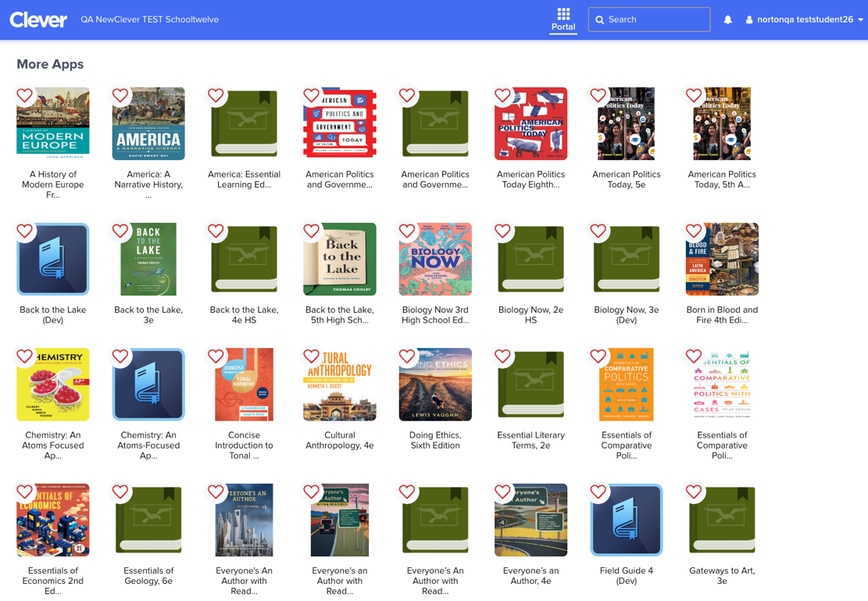Favorite Born in Blood and Fire heart
The height and width of the screenshot is (601, 868).
click(x=694, y=231)
